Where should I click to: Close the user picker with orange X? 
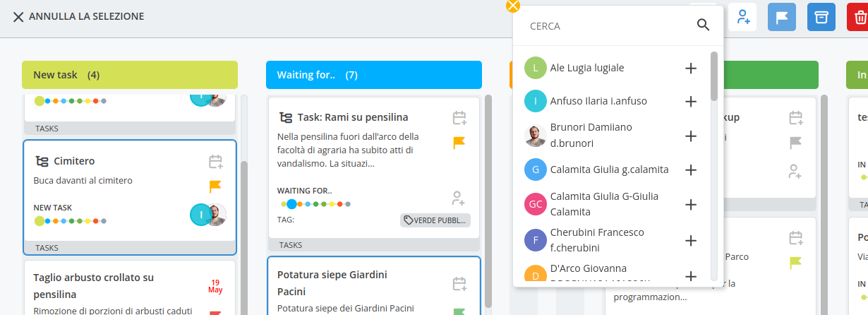[x=513, y=6]
